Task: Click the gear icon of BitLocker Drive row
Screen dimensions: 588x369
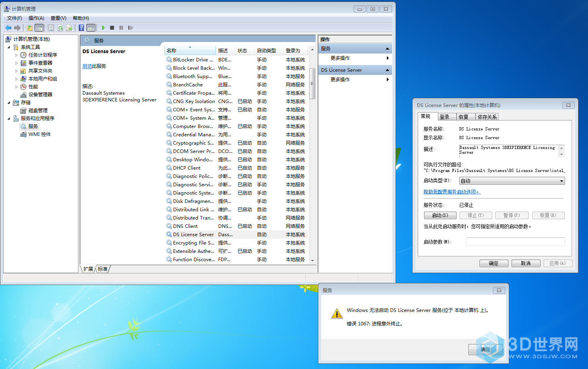Action: (x=169, y=59)
